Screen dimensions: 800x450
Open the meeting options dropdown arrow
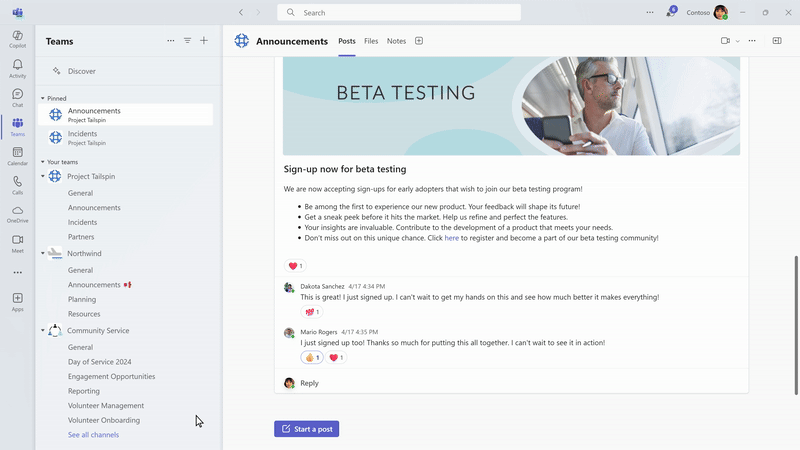(x=737, y=41)
